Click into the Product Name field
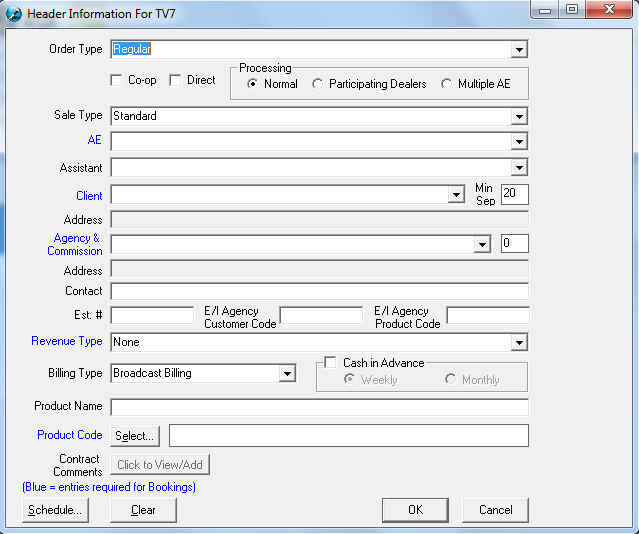Screen dimensions: 639x534 (x=319, y=407)
